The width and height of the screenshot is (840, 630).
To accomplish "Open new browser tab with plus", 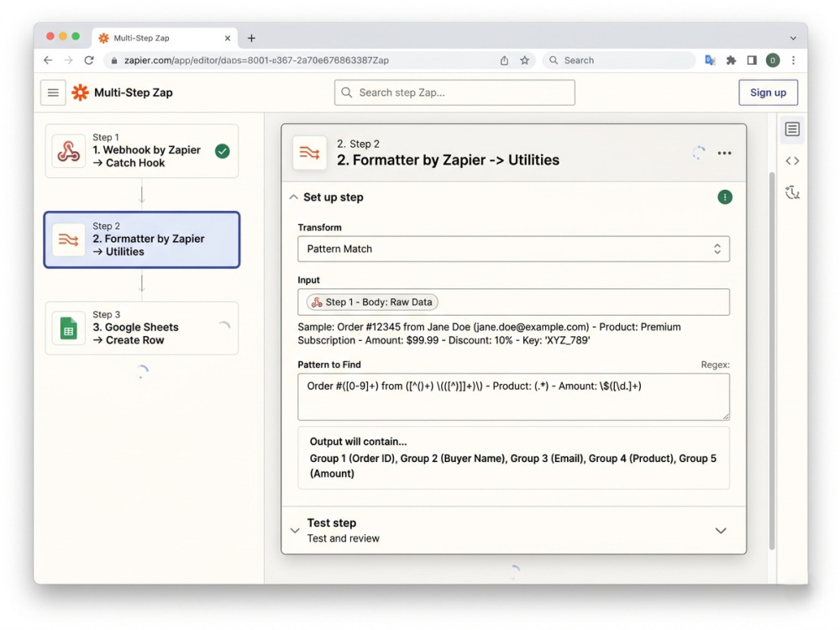I will pos(251,38).
